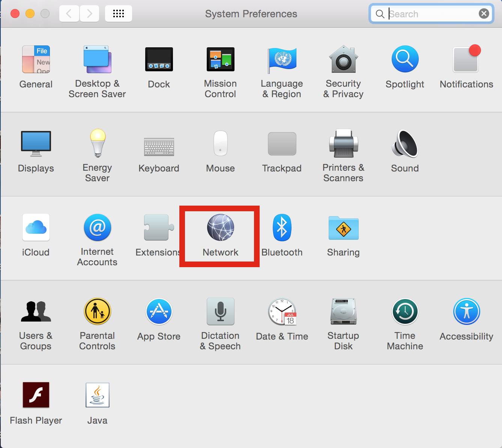Close the System Preferences window
This screenshot has height=448, width=502.
pyautogui.click(x=15, y=14)
